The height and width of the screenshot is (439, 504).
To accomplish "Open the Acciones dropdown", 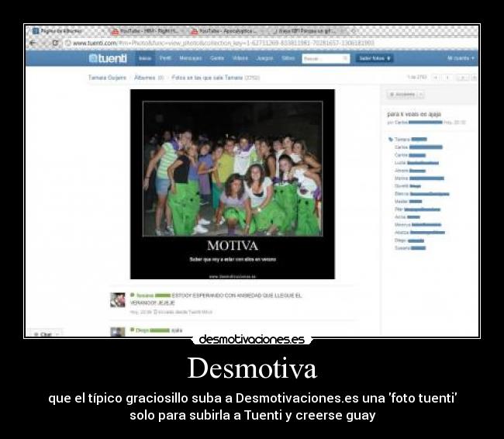I will pyautogui.click(x=406, y=95).
